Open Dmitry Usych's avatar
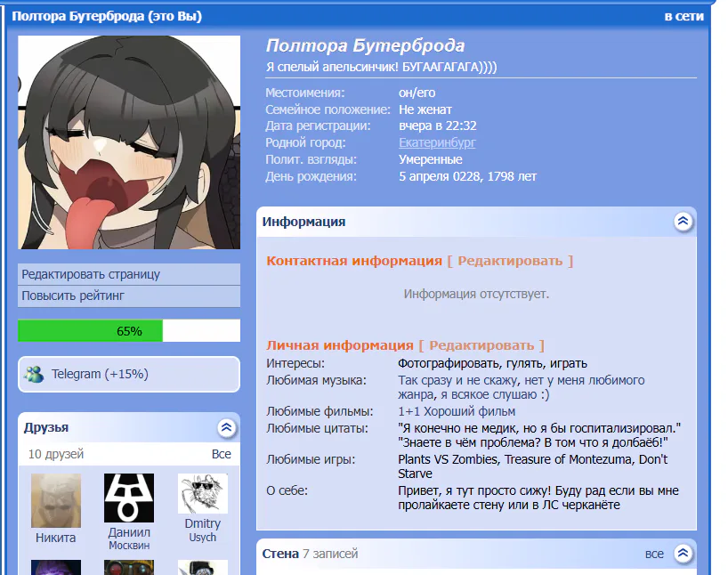The image size is (728, 575). pos(203,493)
